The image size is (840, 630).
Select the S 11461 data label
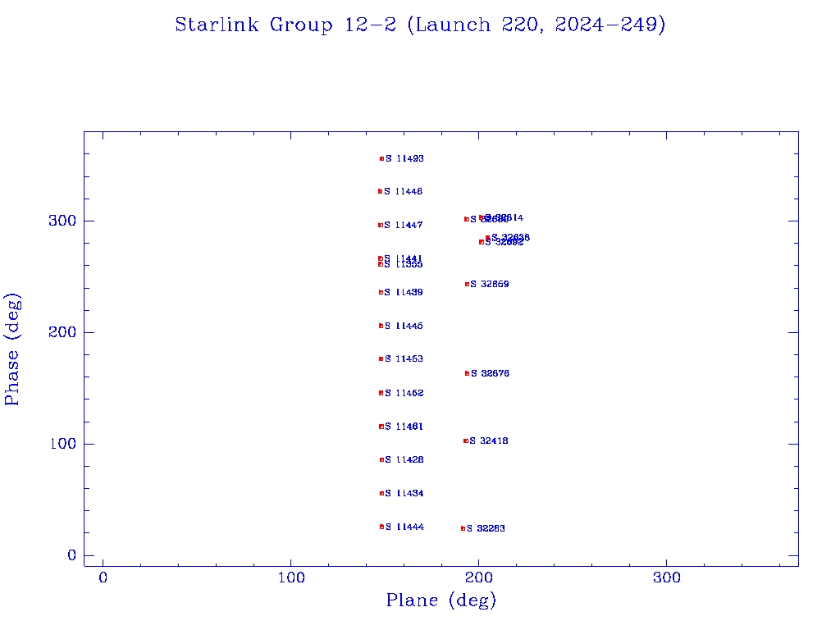tap(404, 427)
